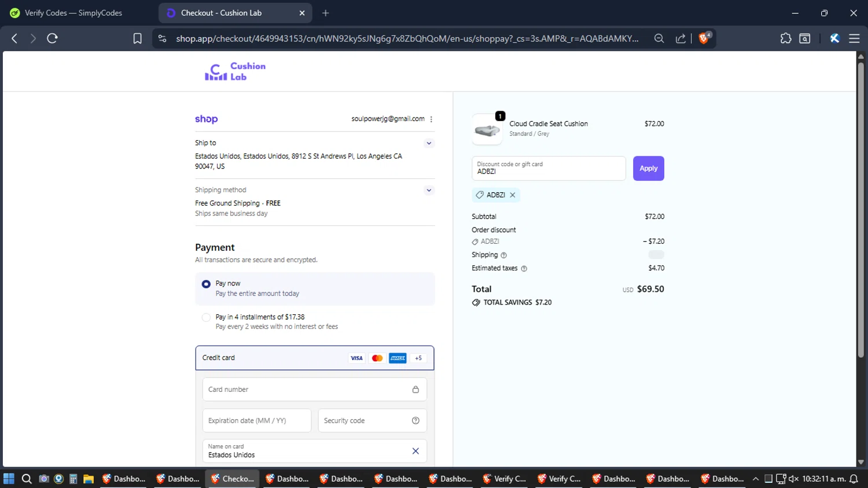Viewport: 868px width, 488px height.
Task: Open the Calculator taskbar icon
Action: coord(73,479)
